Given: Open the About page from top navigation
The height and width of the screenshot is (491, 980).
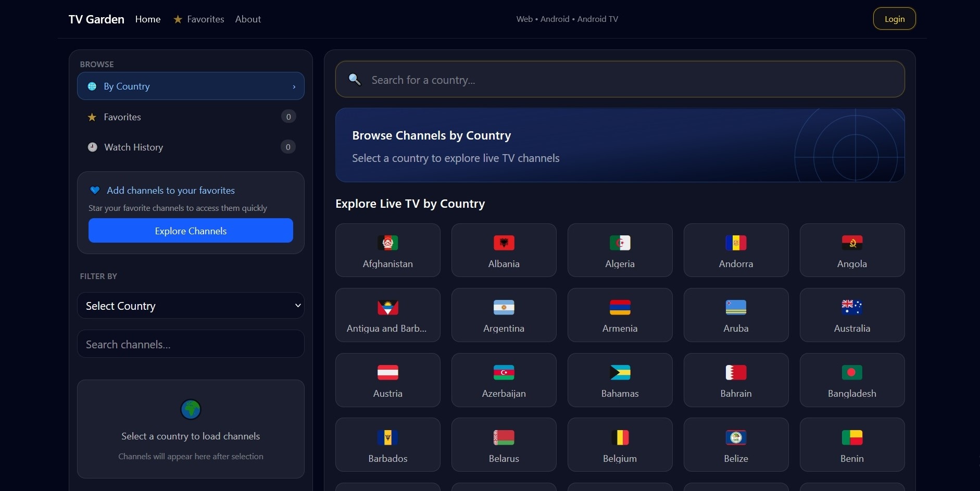Looking at the screenshot, I should pyautogui.click(x=248, y=19).
